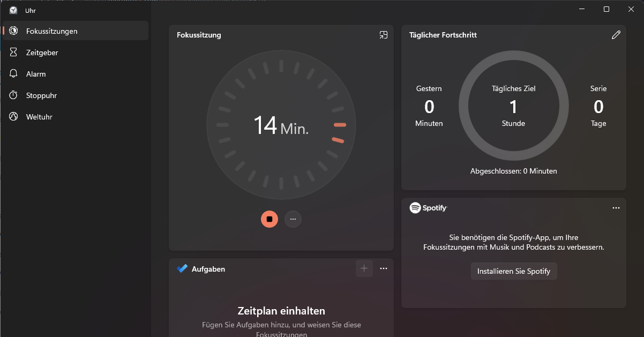
Task: Open more options below focus timer
Action: 293,219
